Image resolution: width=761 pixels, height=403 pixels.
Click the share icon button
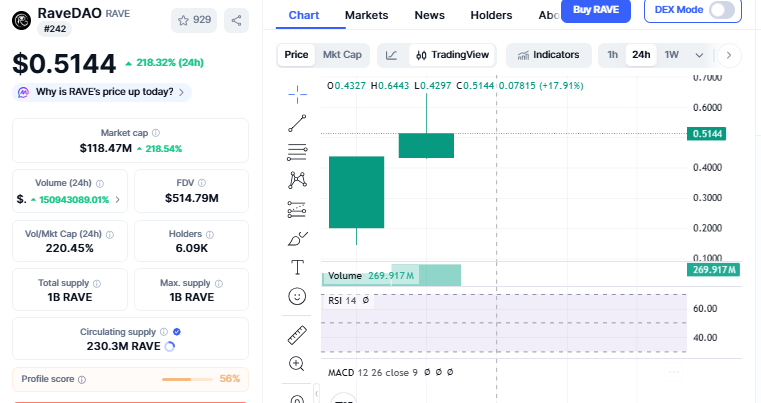click(x=236, y=19)
